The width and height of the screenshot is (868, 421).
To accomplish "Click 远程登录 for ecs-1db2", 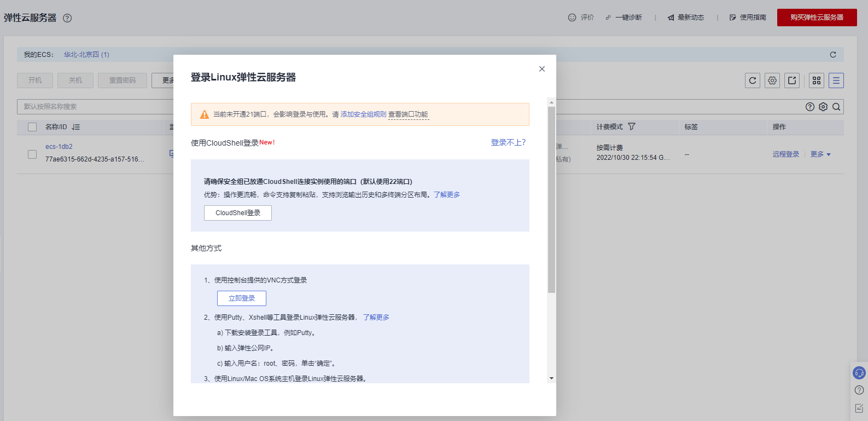I will coord(786,154).
